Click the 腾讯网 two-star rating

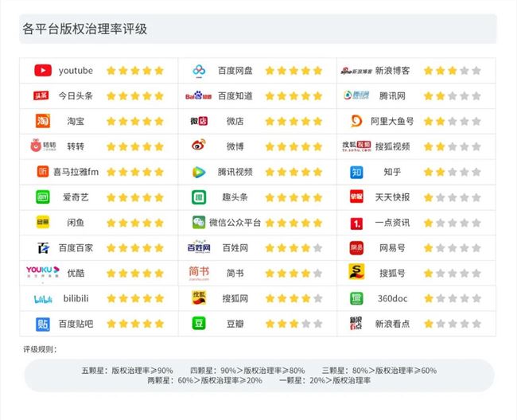click(452, 96)
